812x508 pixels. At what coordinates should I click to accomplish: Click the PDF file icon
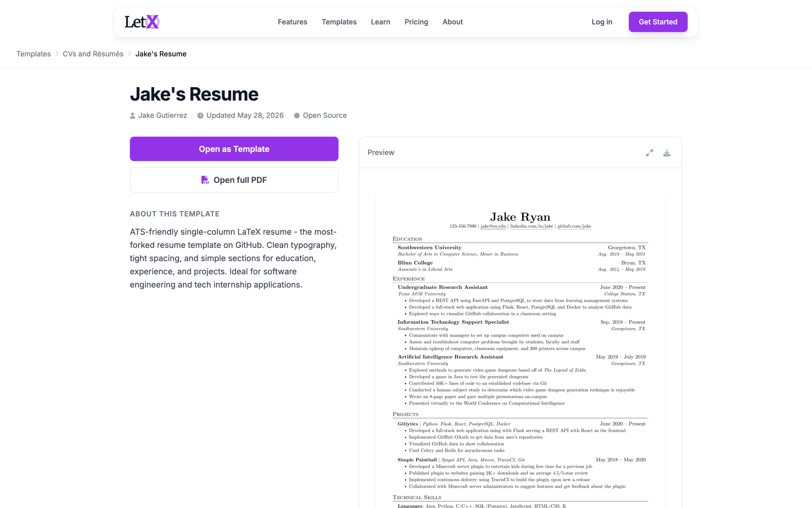click(205, 180)
